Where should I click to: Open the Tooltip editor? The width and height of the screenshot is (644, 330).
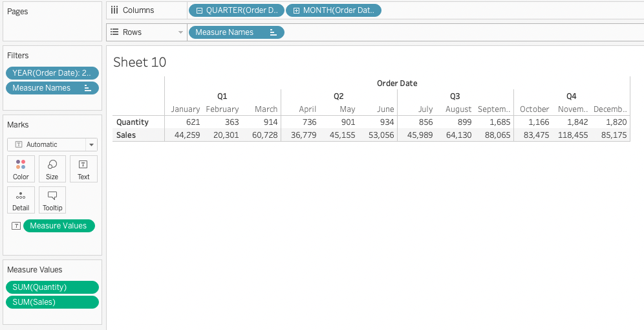click(52, 200)
